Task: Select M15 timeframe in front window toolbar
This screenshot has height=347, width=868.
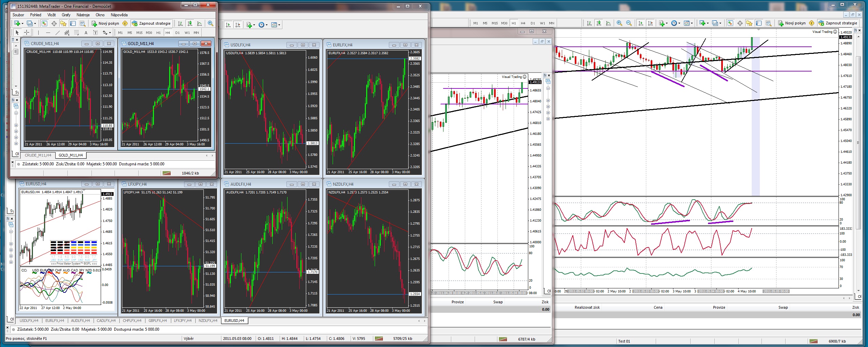Action: [139, 33]
